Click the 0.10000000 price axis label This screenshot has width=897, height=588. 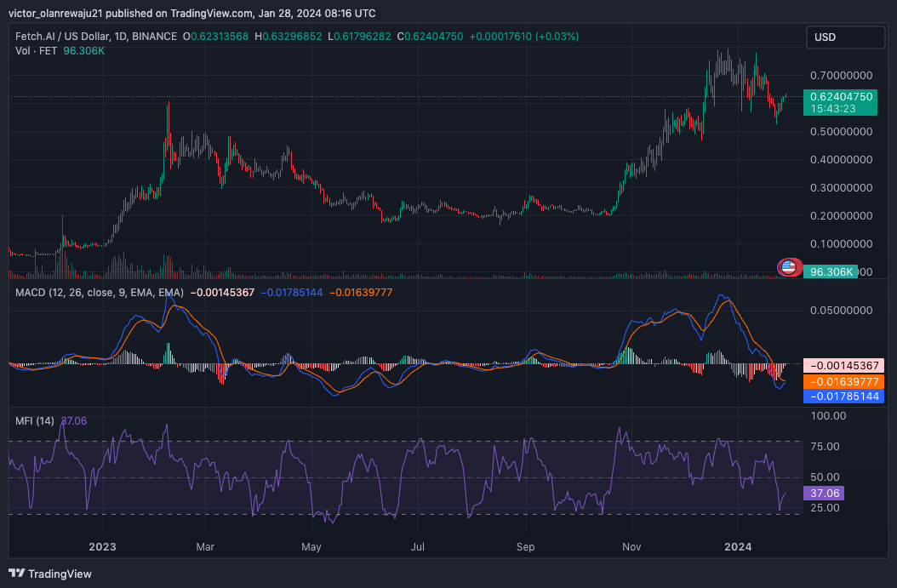(841, 243)
